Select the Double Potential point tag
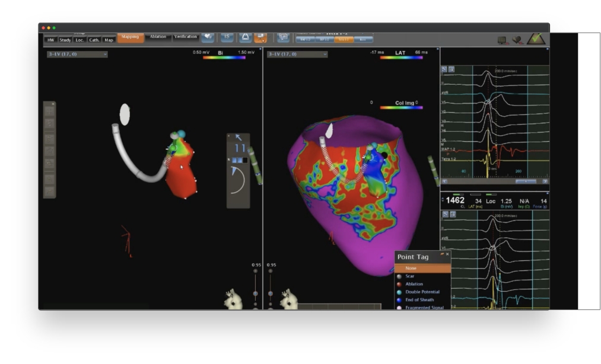This screenshot has height=364, width=601. pos(421,292)
